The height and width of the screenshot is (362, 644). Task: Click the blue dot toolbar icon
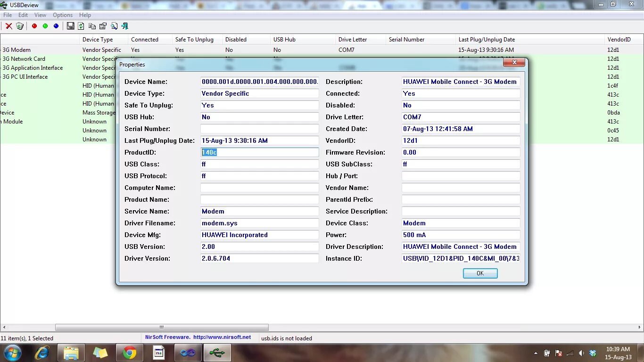point(56,26)
